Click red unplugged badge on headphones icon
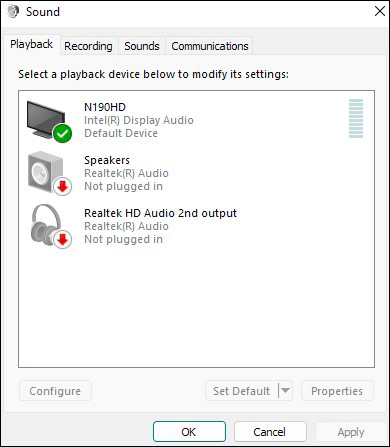 click(x=63, y=239)
